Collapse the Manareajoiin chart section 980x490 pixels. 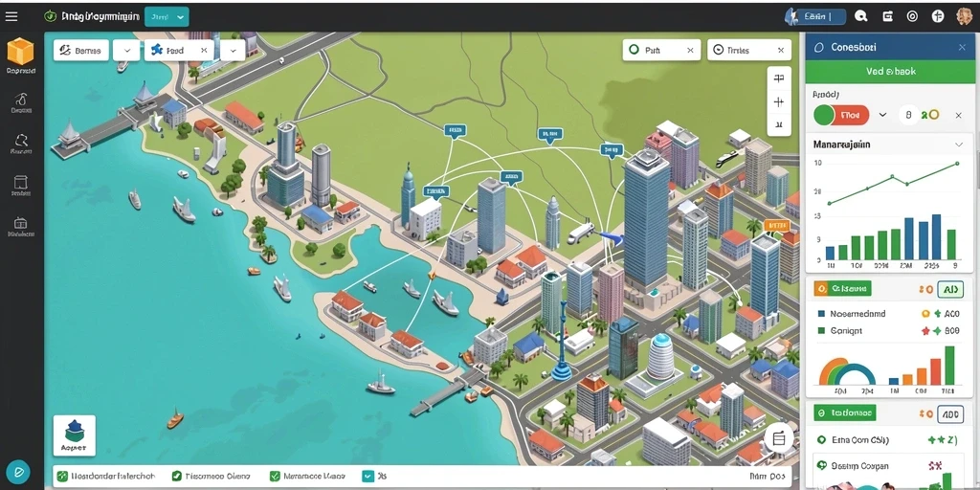959,145
